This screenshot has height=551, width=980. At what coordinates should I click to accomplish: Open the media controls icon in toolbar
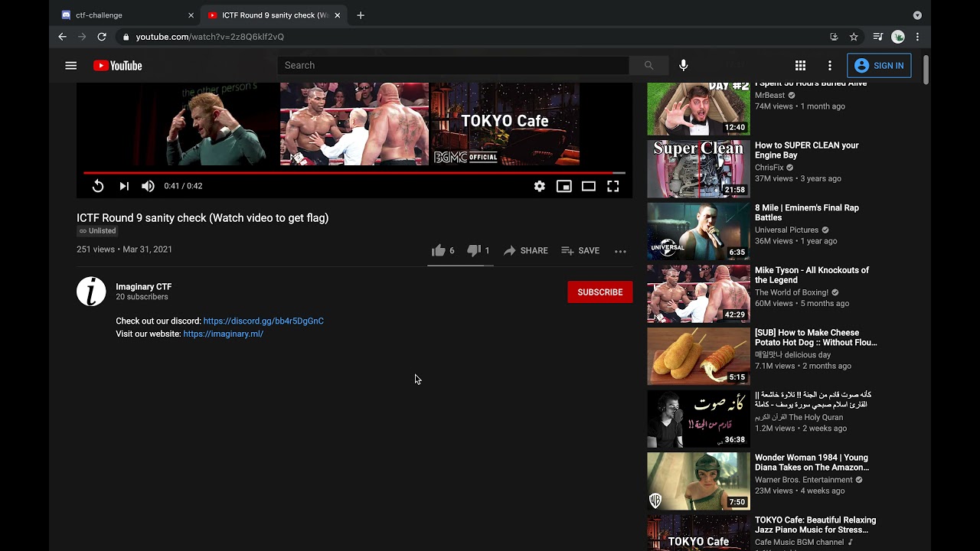tap(878, 37)
